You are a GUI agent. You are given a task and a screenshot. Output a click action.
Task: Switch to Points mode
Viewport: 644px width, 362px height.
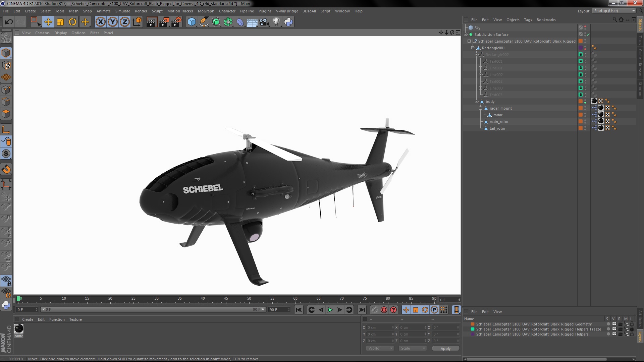coord(6,90)
